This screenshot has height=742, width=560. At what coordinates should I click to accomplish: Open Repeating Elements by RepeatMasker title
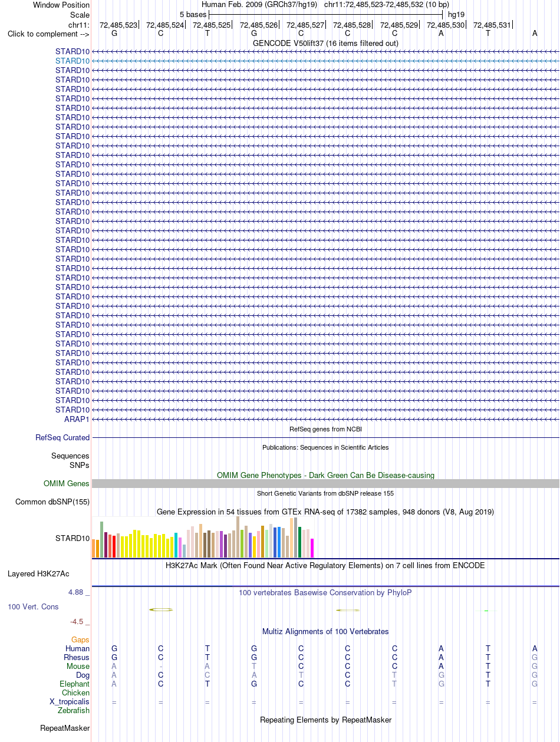[x=325, y=720]
